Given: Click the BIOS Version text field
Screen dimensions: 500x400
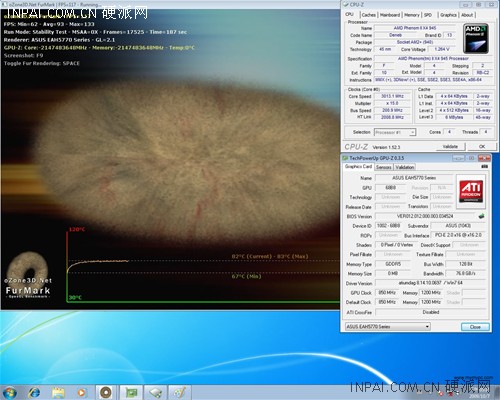Looking at the screenshot, I should tap(426, 216).
